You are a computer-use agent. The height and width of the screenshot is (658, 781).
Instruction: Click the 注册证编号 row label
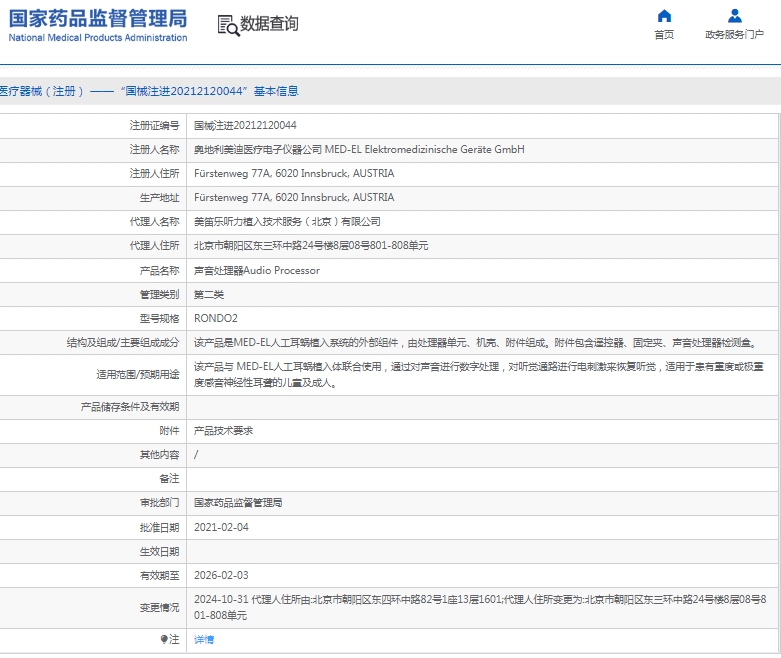154,126
